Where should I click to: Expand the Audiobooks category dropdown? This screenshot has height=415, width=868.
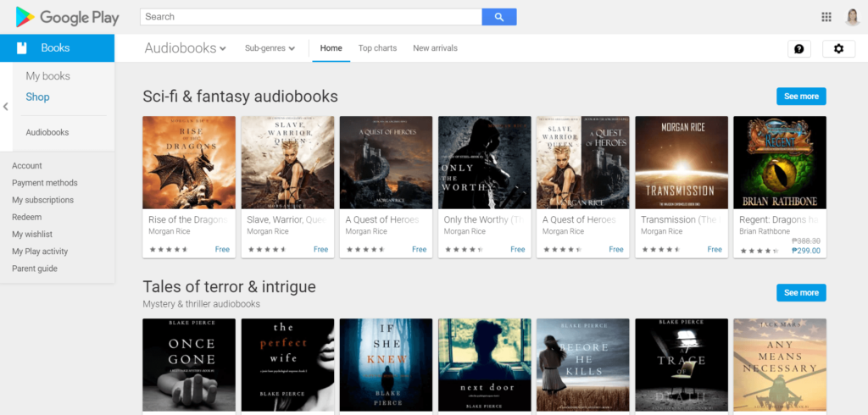tap(186, 48)
